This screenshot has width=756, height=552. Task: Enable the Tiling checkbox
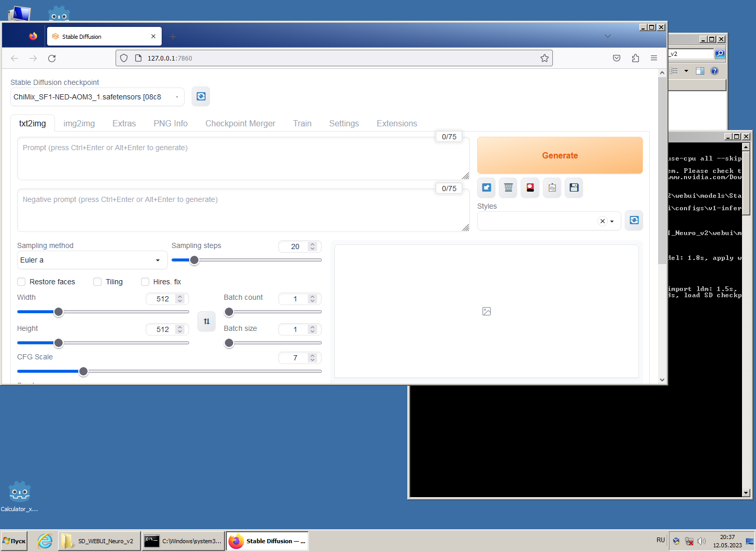(x=97, y=282)
